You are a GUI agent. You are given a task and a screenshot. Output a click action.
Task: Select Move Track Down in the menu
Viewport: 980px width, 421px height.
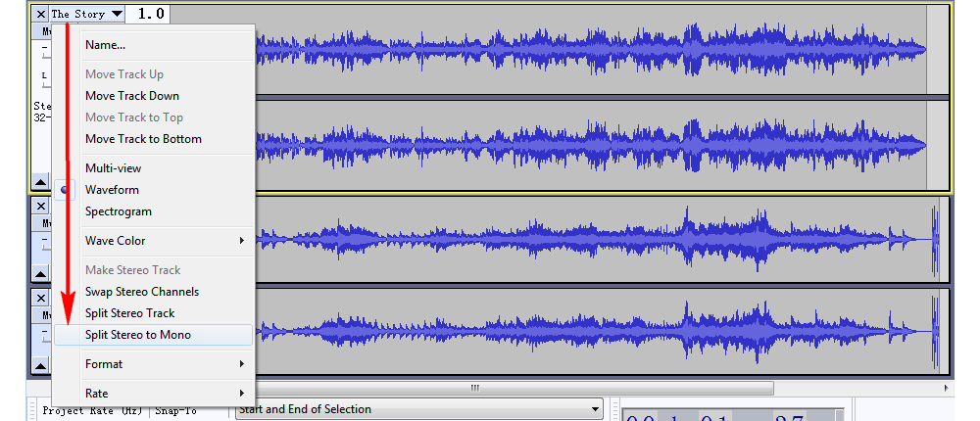[x=153, y=96]
